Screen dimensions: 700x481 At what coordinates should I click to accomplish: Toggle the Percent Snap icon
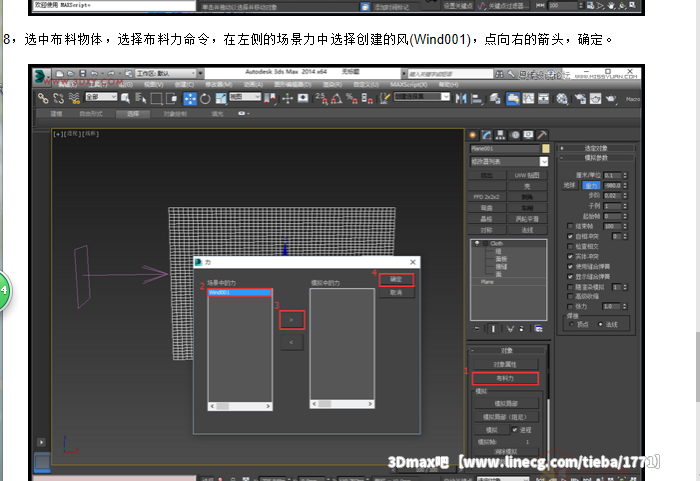click(x=351, y=99)
